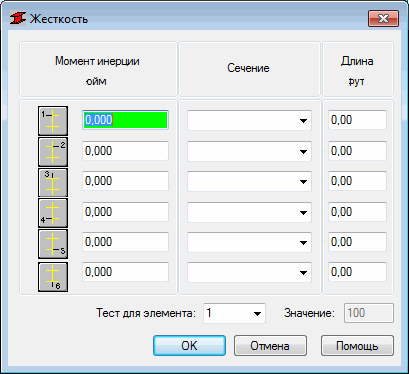Focus the green highlighted moment of inertia field
The height and width of the screenshot is (374, 409).
tap(125, 120)
